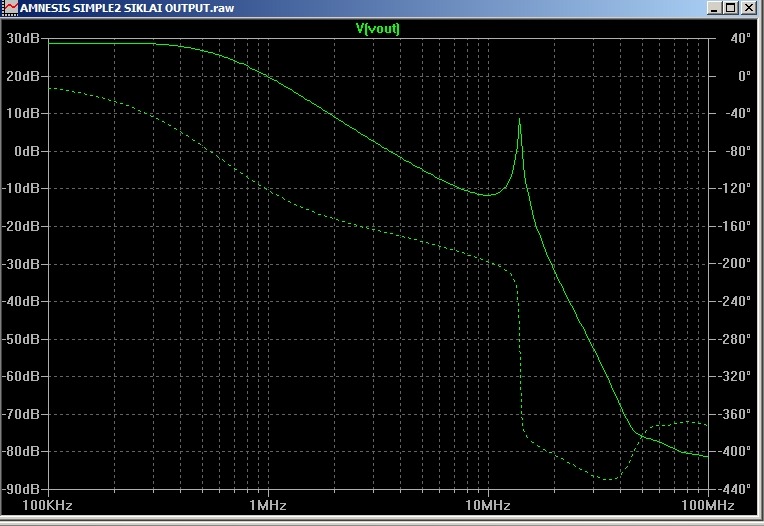The image size is (764, 526).
Task: Click the -50dB left axis label
Action: point(20,338)
